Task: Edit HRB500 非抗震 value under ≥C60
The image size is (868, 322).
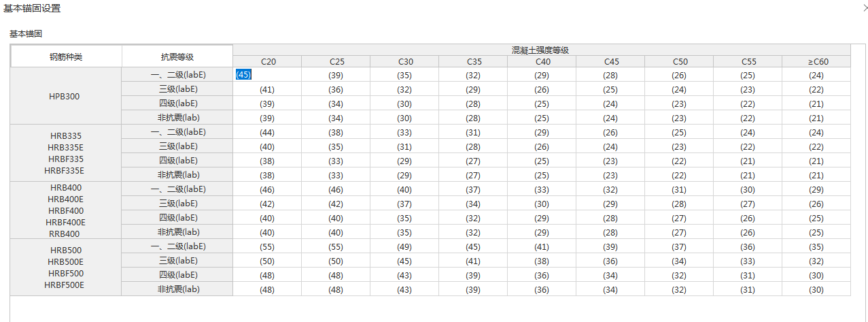Action: (816, 289)
